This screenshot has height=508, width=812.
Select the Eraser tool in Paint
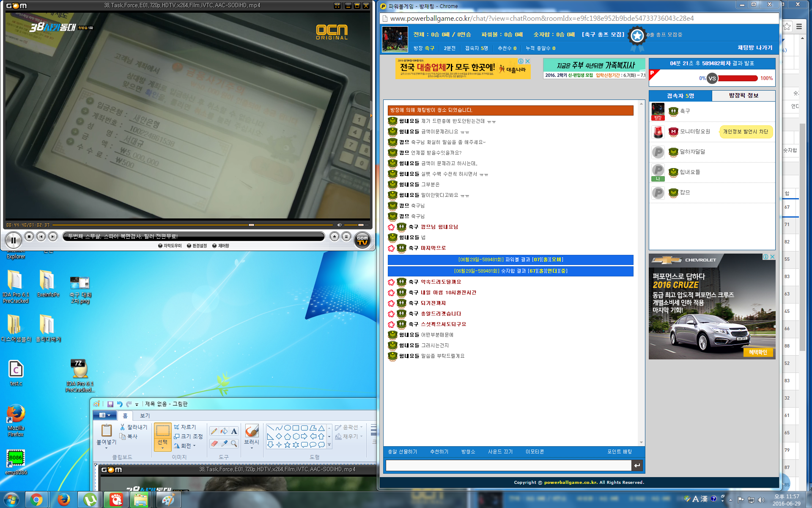pyautogui.click(x=214, y=443)
